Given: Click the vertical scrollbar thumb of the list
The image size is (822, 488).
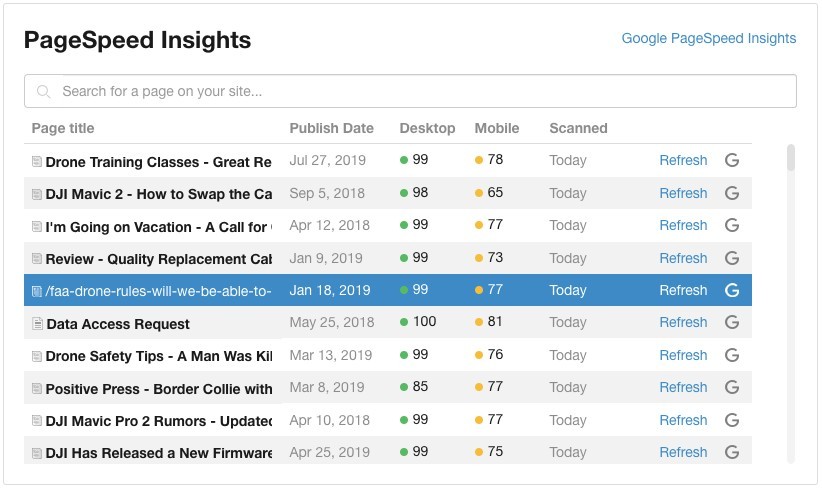Looking at the screenshot, I should pyautogui.click(x=791, y=157).
